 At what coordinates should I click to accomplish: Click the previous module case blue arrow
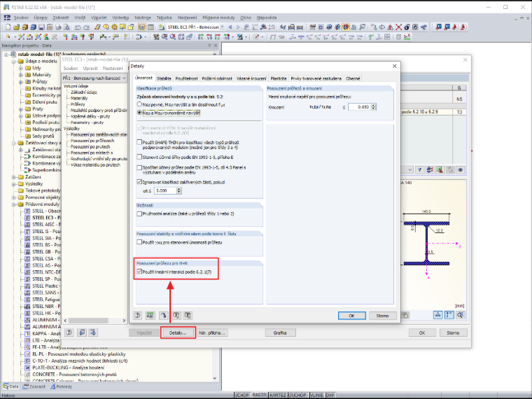coord(230,27)
